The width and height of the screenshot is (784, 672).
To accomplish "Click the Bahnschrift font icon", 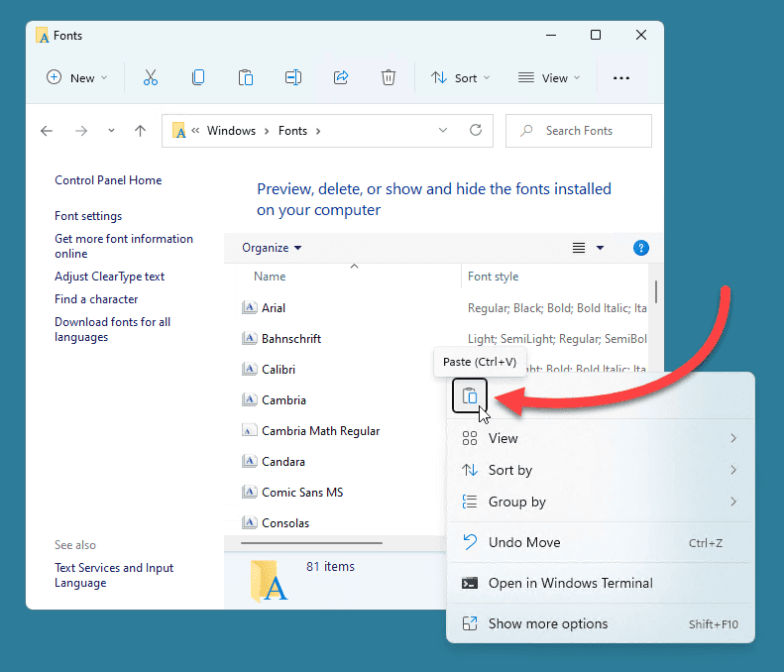I will 249,339.
